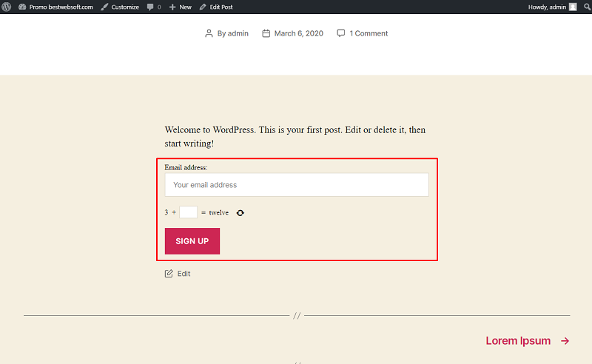The height and width of the screenshot is (364, 592).
Task: Click the plus icon beside New
Action: coord(172,7)
